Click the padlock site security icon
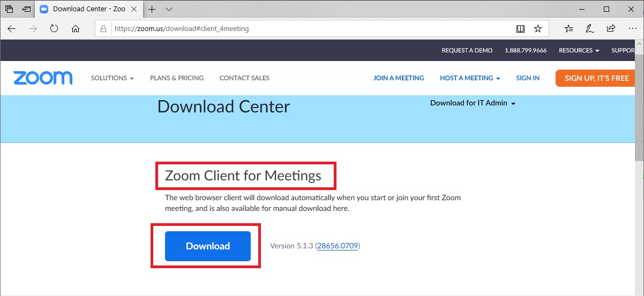This screenshot has width=644, height=296. pyautogui.click(x=104, y=29)
